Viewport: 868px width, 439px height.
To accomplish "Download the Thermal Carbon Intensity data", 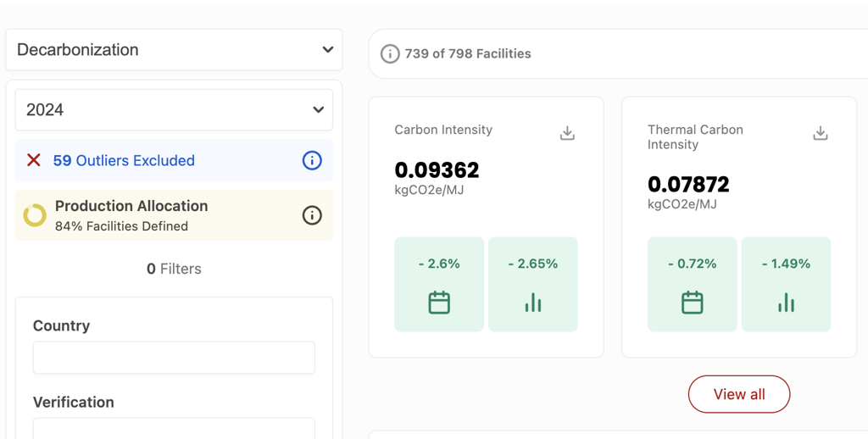I will pos(821,133).
